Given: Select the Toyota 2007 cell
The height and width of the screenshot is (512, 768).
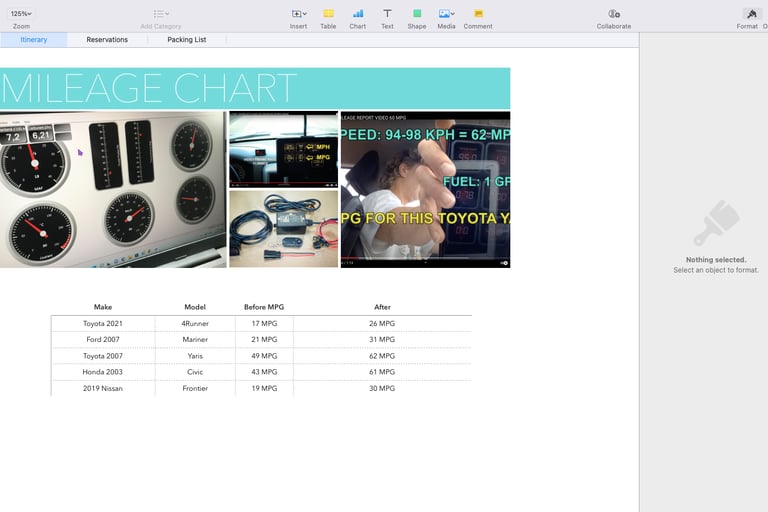Looking at the screenshot, I should pos(103,356).
